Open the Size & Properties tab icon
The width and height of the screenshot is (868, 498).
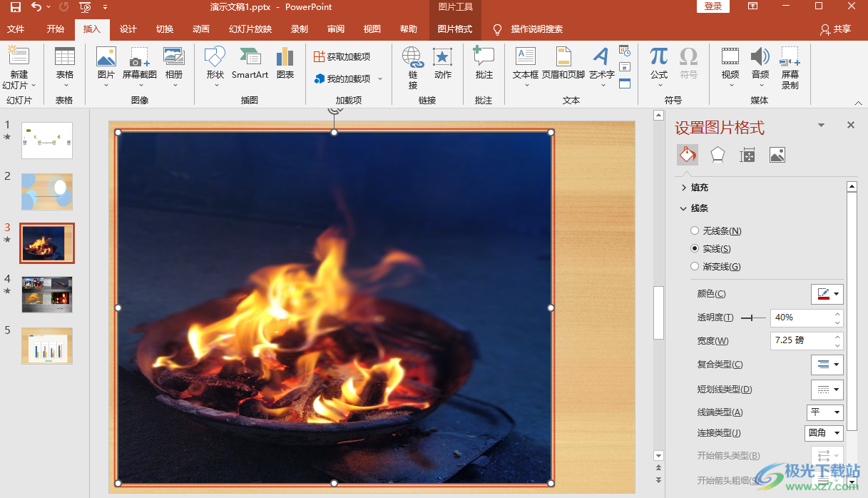click(747, 155)
